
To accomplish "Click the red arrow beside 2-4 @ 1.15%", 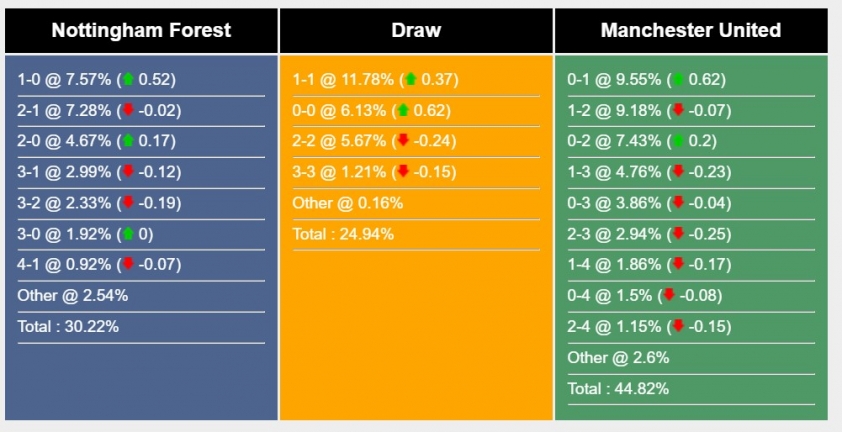I will click(x=678, y=326).
